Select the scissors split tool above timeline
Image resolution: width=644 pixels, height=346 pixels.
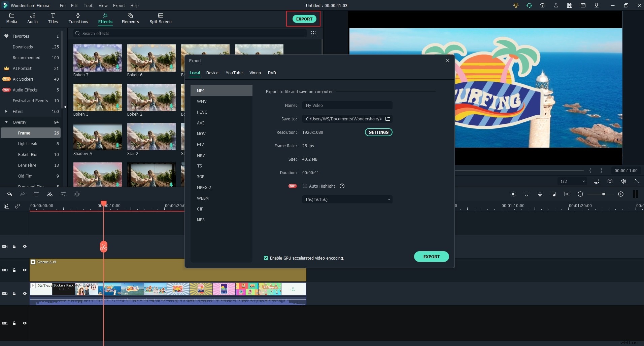[49, 194]
